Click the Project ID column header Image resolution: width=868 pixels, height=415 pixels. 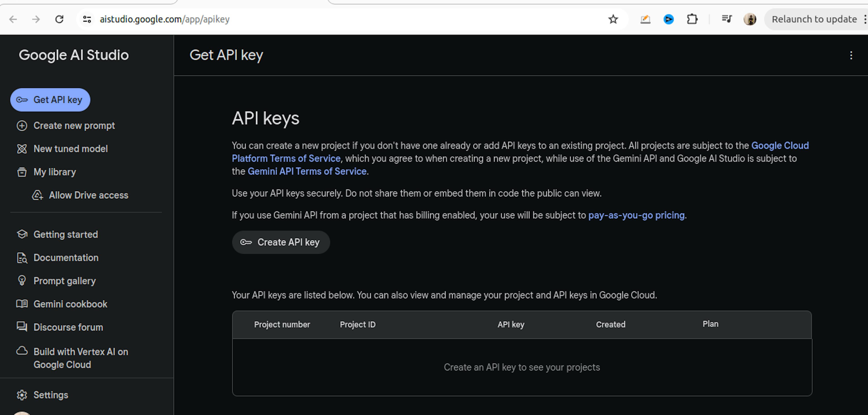358,324
